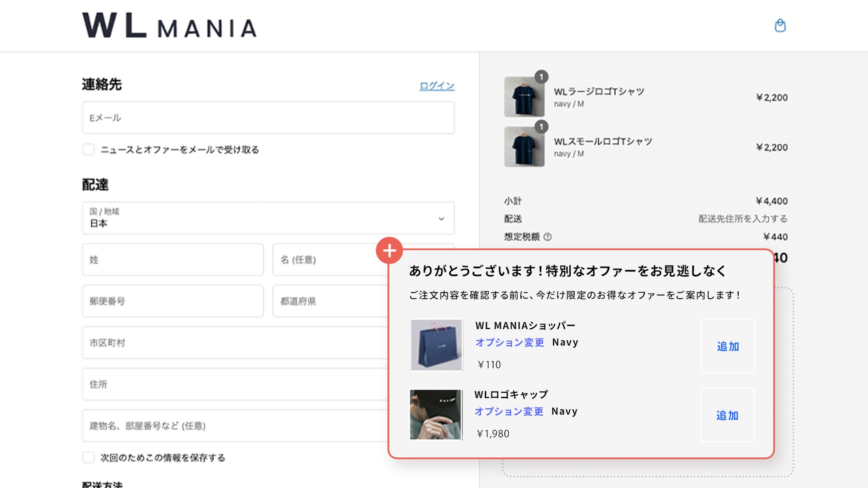Click the last name (姓) field
Screen dimensions: 868x488
point(173,260)
